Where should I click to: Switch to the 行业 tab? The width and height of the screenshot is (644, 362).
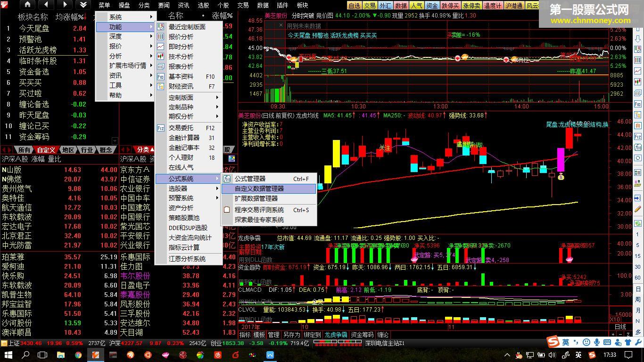[87, 150]
